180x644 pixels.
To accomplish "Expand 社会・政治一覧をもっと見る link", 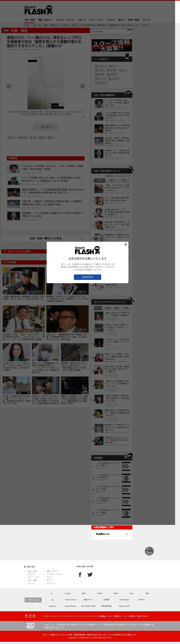I will pyautogui.click(x=46, y=238).
